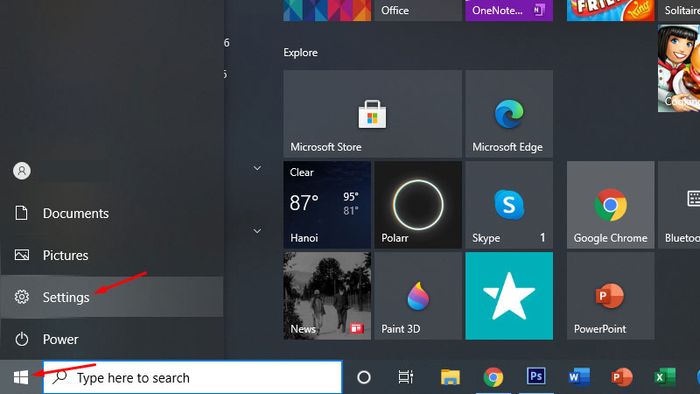Open the Microsoft Store tile

pyautogui.click(x=372, y=114)
